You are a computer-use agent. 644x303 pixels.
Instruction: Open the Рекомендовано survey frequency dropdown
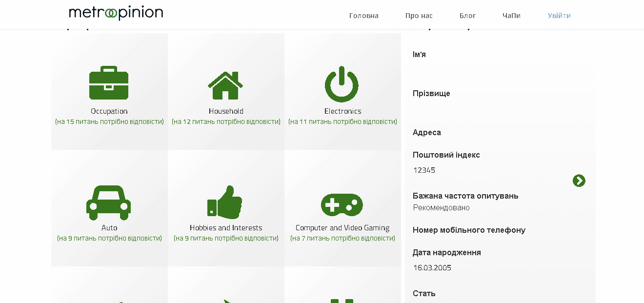tap(488, 208)
